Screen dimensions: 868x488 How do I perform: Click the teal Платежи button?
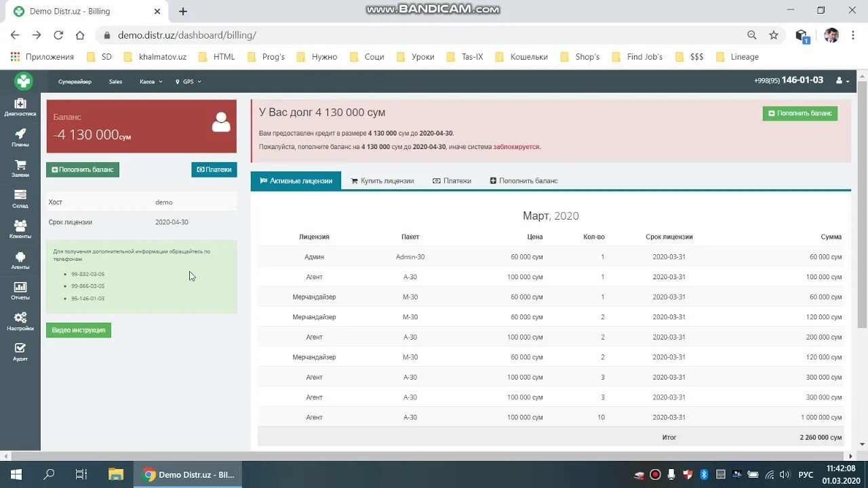click(x=214, y=169)
